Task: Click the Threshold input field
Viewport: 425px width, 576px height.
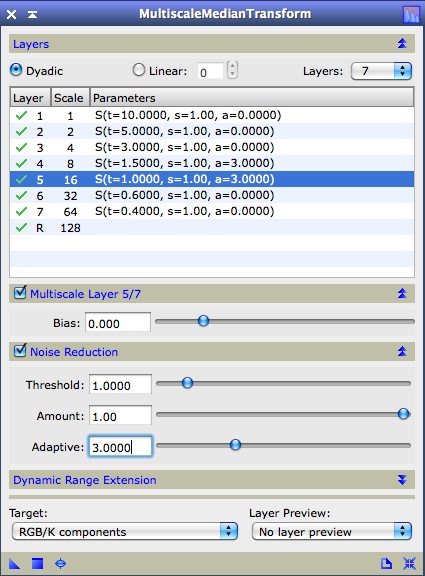Action: [x=120, y=384]
